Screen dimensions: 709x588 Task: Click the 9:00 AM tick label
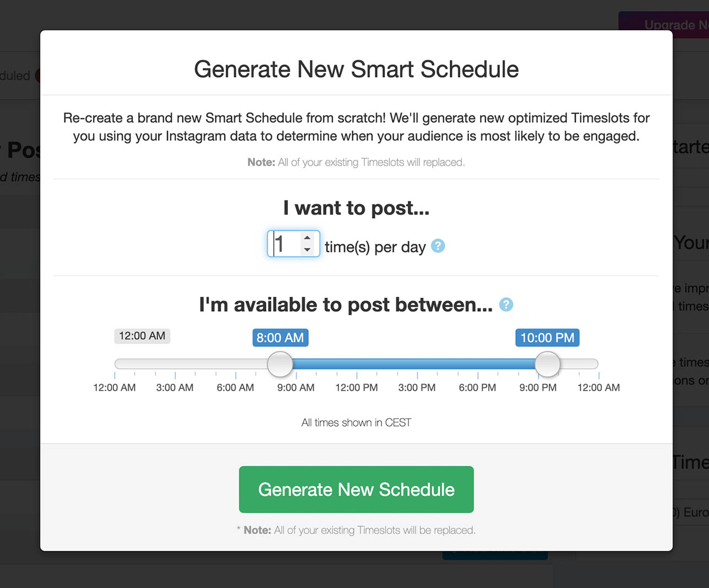coord(296,388)
